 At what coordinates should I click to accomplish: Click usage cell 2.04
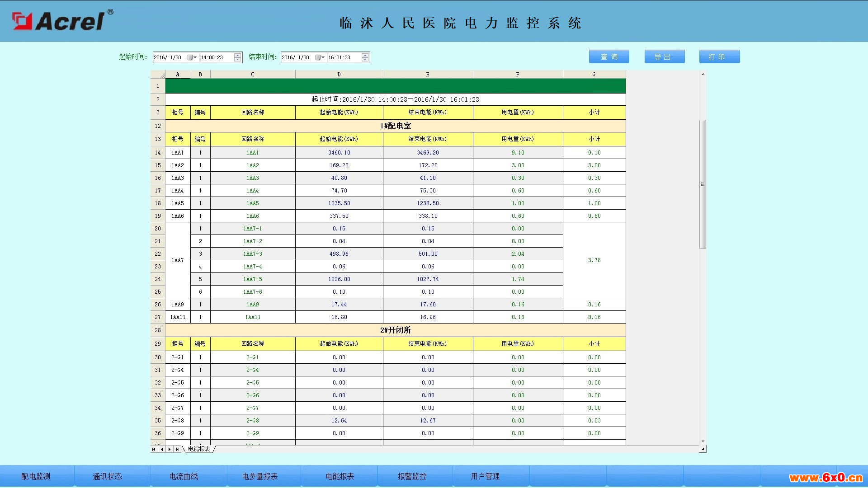pyautogui.click(x=518, y=254)
